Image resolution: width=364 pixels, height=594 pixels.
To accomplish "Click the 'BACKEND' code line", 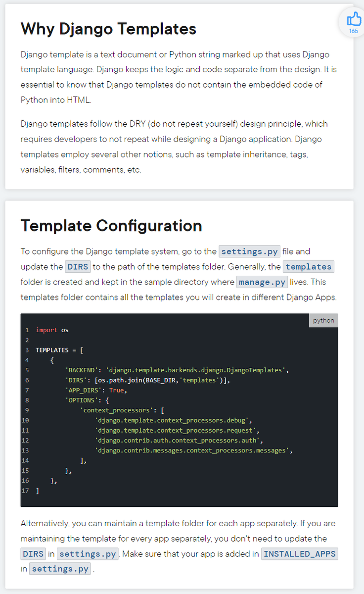I will point(177,370).
